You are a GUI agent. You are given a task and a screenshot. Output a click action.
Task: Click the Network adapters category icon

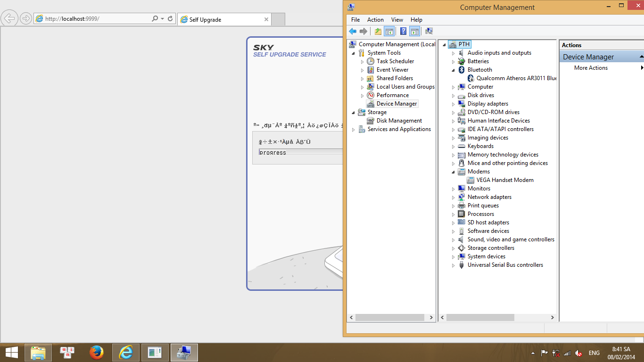(462, 197)
